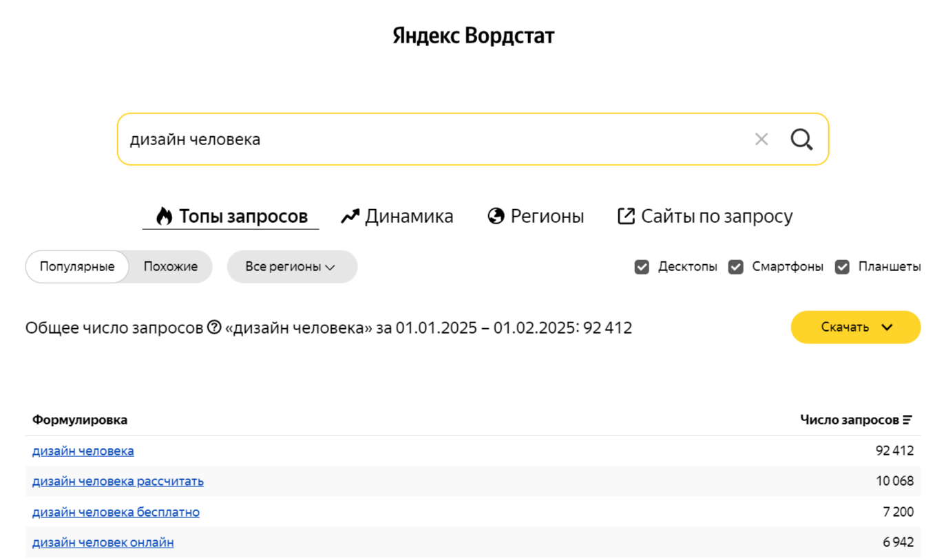Select the 6 942 request count value
Screen dimensions: 946x560
(x=898, y=543)
